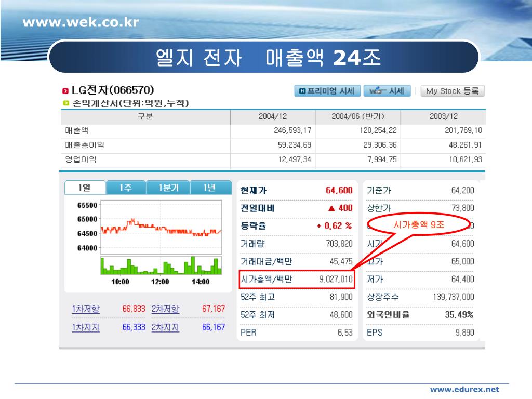Viewport: 532px width, 399px height.
Task: Select the 1일 chart tab
Action: coord(85,188)
